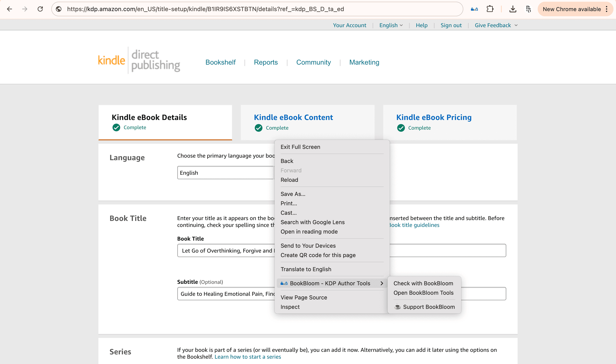616x364 pixels.
Task: Open the Learn how to start a series link
Action: (248, 357)
